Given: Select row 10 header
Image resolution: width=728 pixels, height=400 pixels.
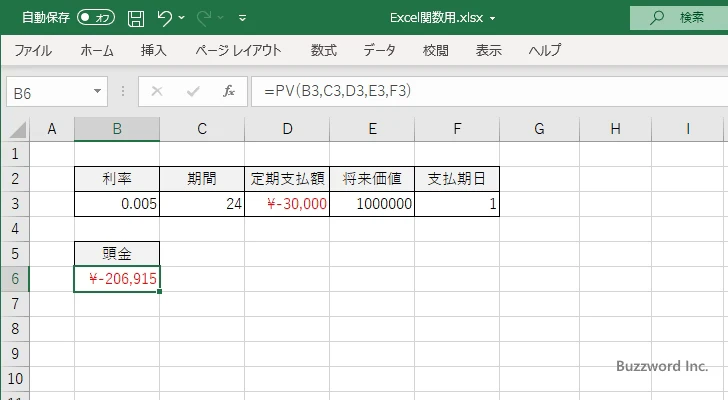Looking at the screenshot, I should click(15, 379).
